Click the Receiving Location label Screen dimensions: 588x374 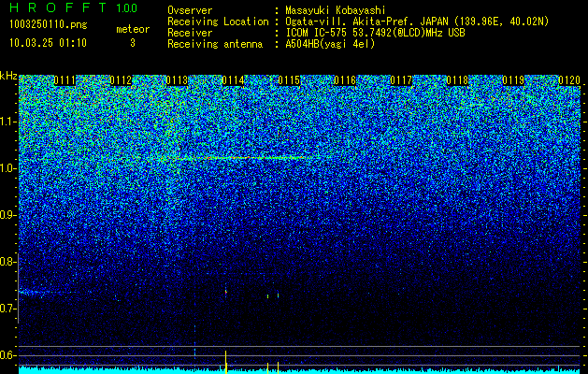pyautogui.click(x=218, y=22)
